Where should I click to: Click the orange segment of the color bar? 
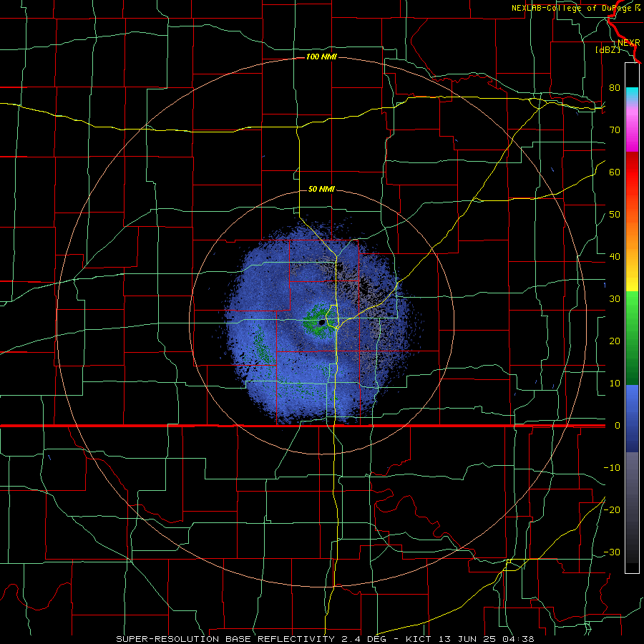pyautogui.click(x=632, y=234)
